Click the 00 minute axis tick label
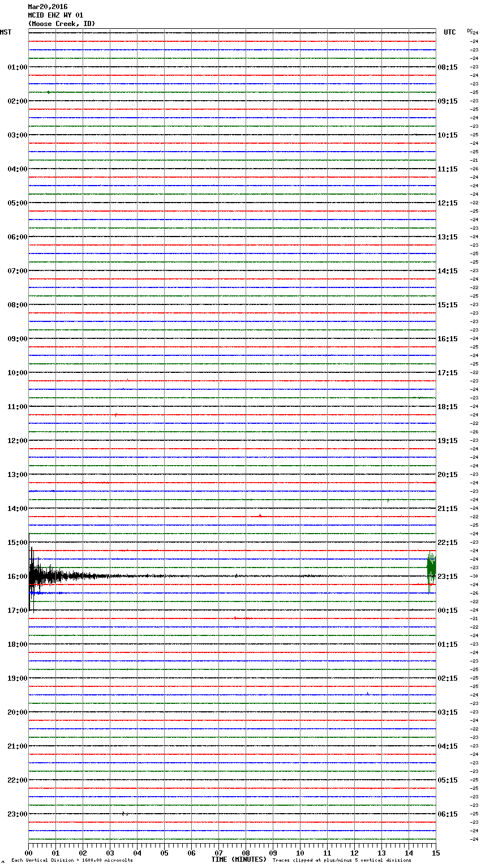481x868 pixels. tap(29, 853)
